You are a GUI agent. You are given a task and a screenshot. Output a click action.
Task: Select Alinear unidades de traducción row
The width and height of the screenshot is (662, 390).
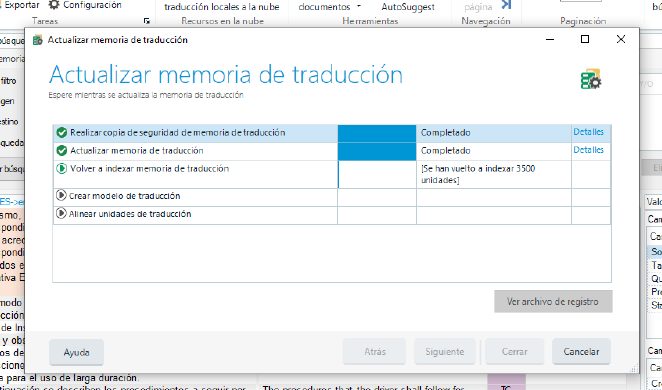(332, 216)
